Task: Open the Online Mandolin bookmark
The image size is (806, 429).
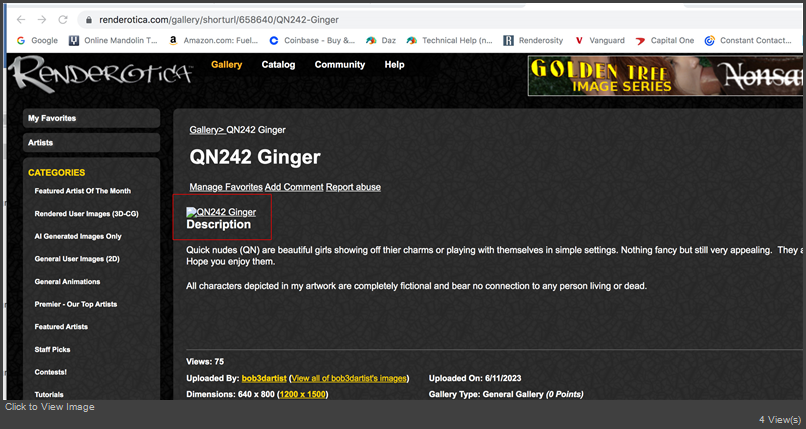Action: pos(113,40)
